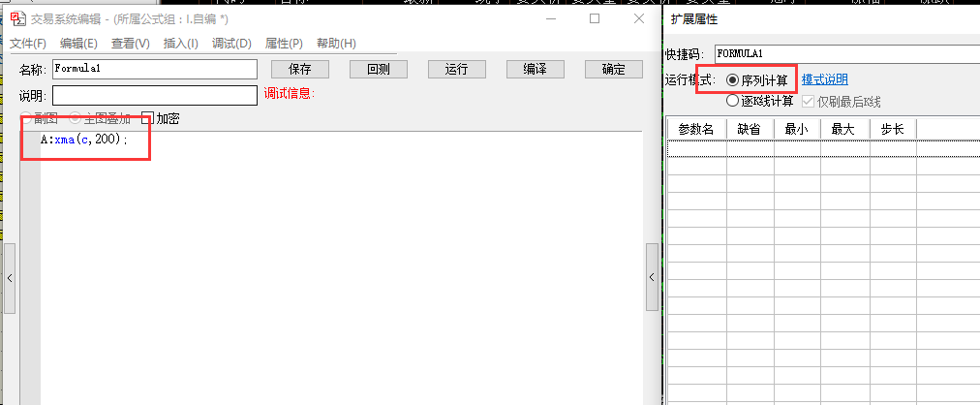980x405 pixels.
Task: Open the 文件(F) menu
Action: click(28, 44)
